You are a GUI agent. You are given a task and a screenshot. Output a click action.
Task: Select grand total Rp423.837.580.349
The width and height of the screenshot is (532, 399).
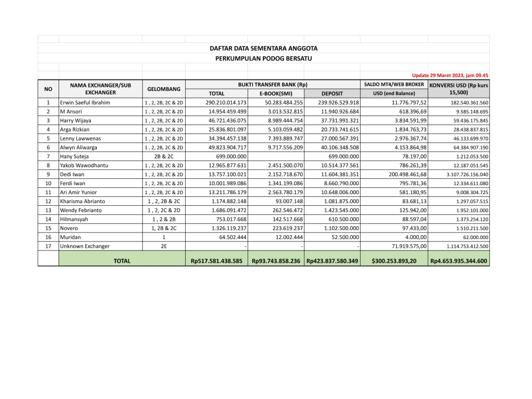(332, 261)
